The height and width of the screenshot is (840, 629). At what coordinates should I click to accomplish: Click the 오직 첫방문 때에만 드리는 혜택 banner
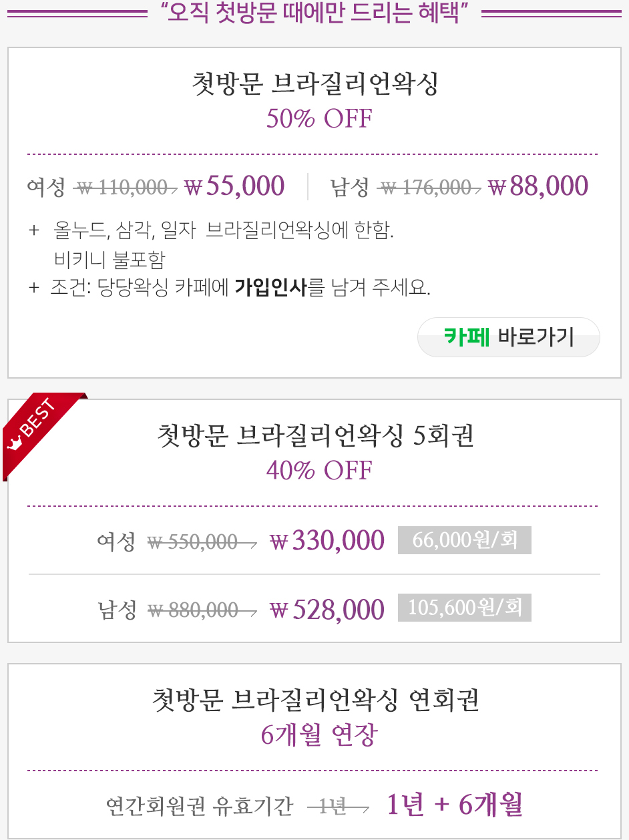pos(314,13)
